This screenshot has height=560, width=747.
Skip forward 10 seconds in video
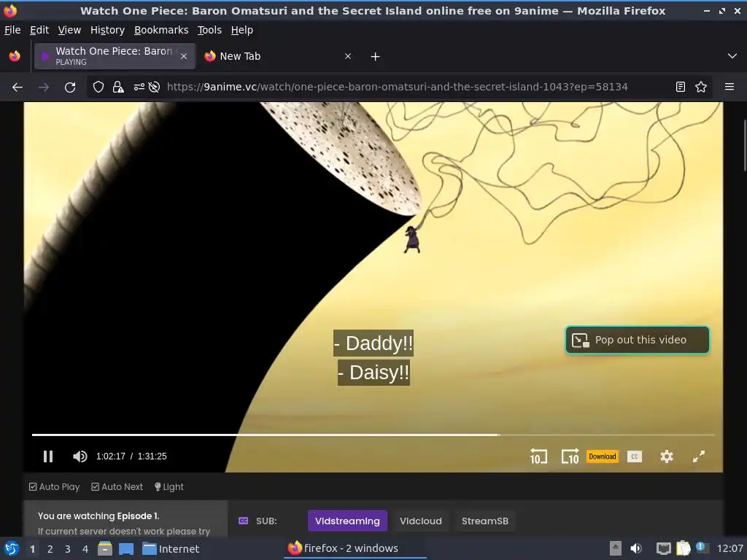(570, 456)
